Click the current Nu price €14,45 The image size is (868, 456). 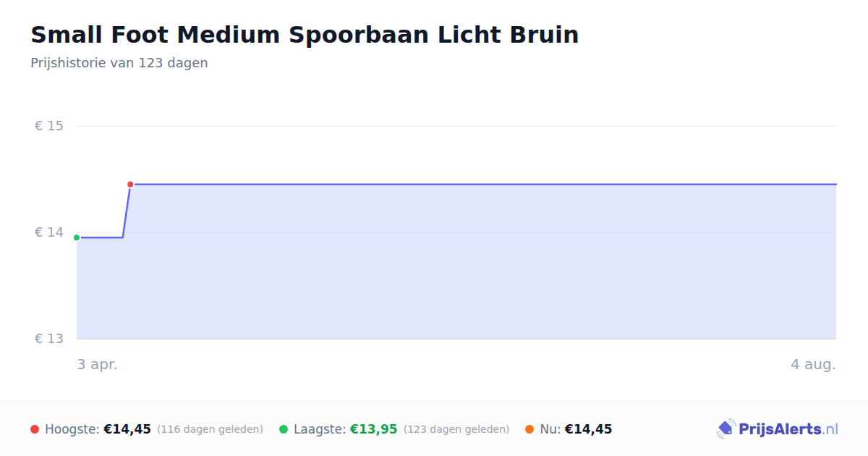[588, 429]
